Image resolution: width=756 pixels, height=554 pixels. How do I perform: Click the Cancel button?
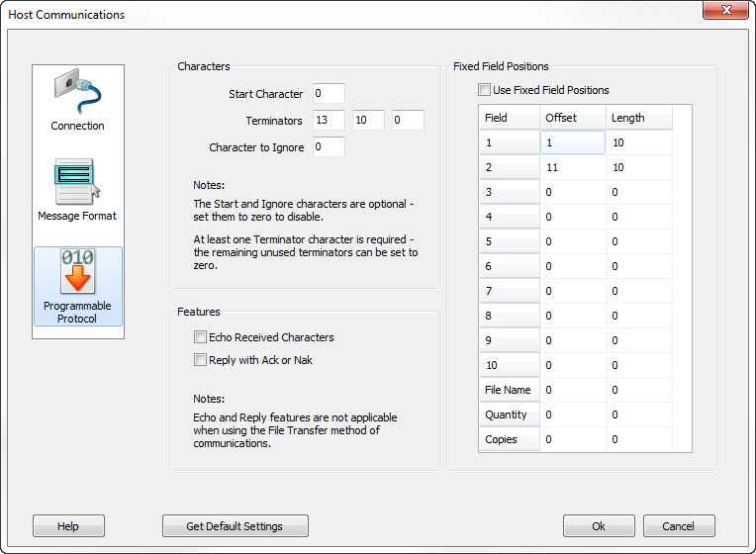pyautogui.click(x=679, y=526)
